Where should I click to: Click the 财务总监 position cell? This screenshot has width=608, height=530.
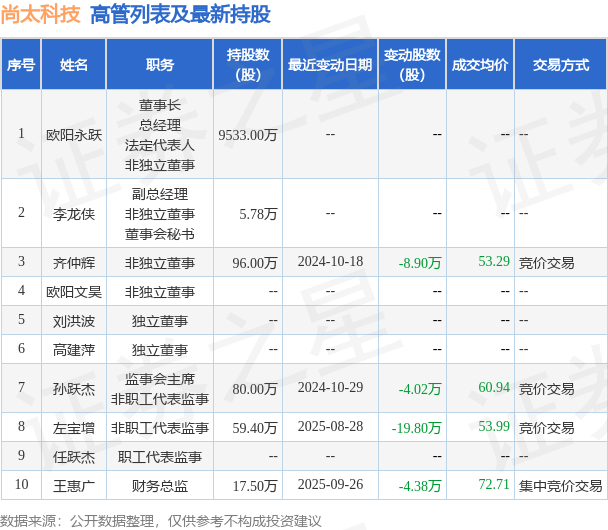click(x=160, y=486)
